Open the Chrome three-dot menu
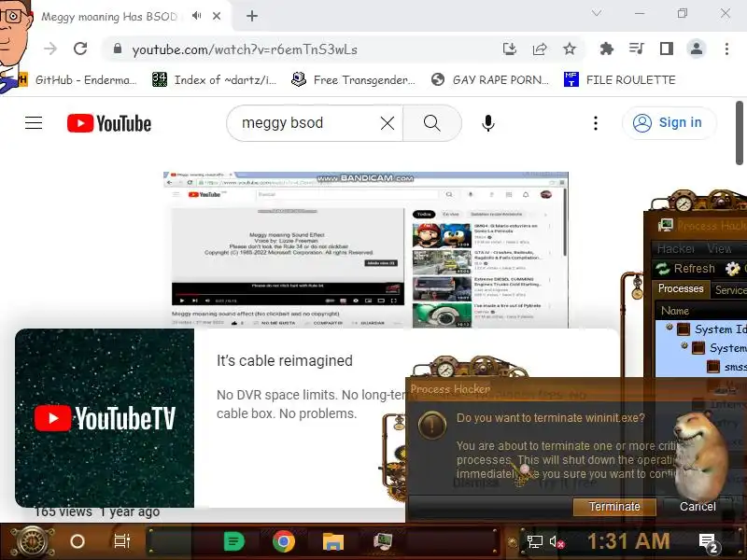The image size is (747, 560). (726, 49)
